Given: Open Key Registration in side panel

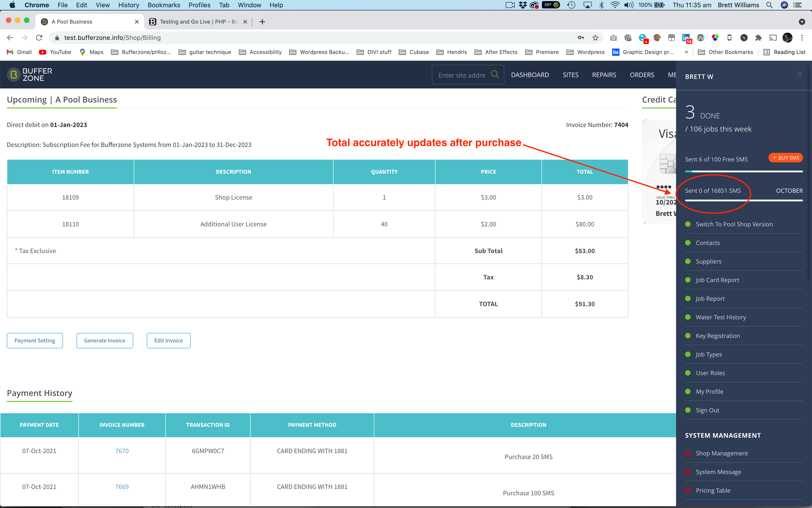Looking at the screenshot, I should point(718,336).
